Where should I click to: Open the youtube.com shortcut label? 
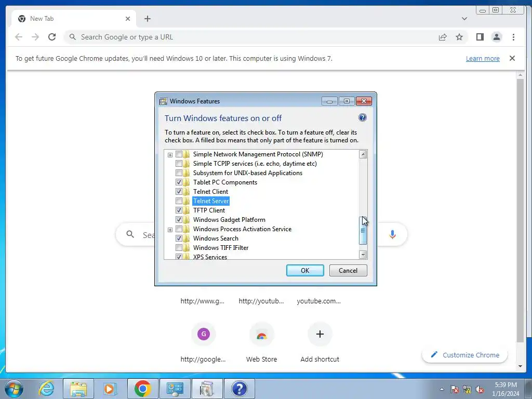[x=318, y=301]
